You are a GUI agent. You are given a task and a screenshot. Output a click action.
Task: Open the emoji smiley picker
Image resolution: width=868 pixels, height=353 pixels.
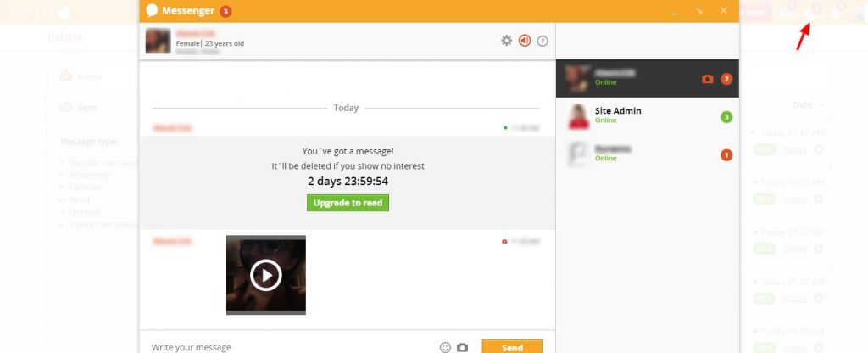pyautogui.click(x=445, y=347)
